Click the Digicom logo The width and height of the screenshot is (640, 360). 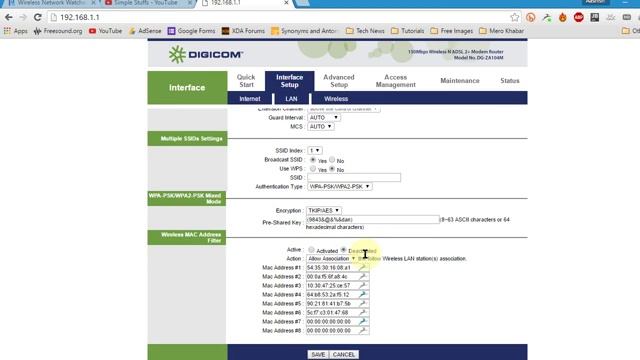click(206, 54)
